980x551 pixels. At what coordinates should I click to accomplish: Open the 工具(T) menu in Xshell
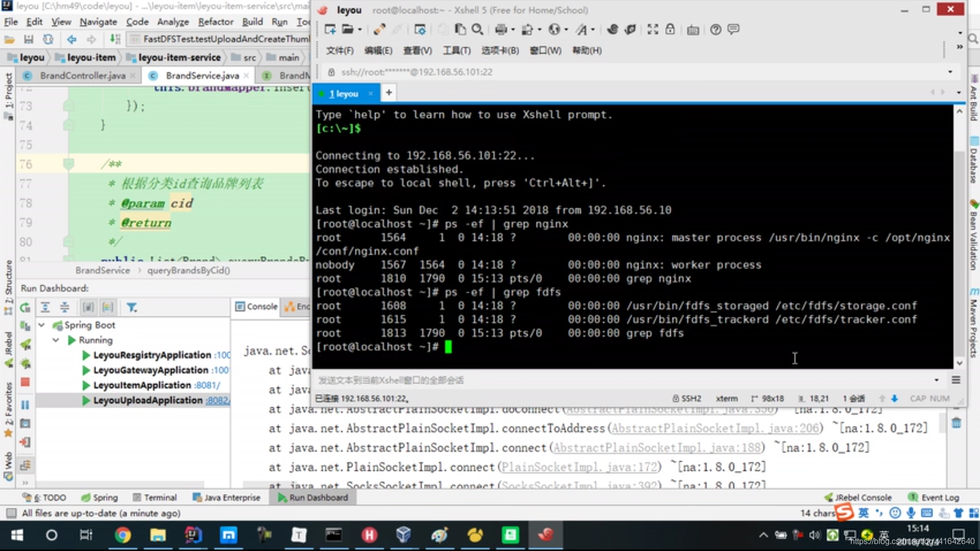click(456, 51)
